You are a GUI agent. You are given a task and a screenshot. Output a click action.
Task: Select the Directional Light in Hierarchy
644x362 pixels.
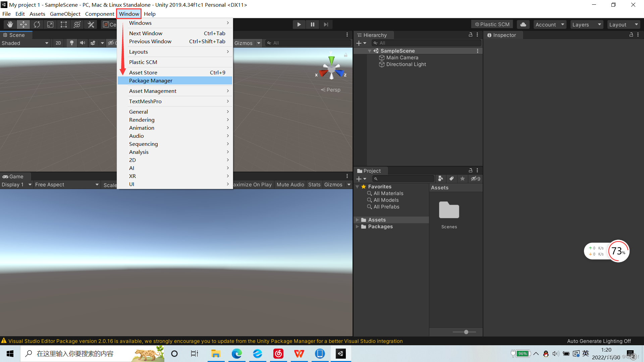[405, 64]
